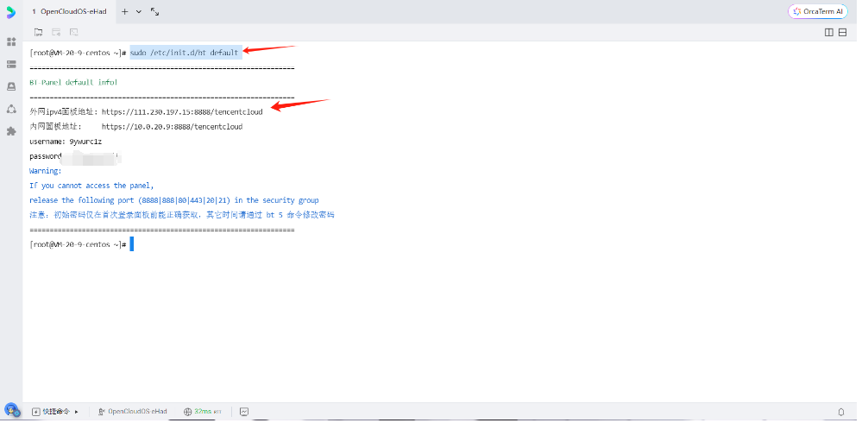This screenshot has width=868, height=423.
Task: Click the 注意 initial password notice line
Action: (181, 215)
